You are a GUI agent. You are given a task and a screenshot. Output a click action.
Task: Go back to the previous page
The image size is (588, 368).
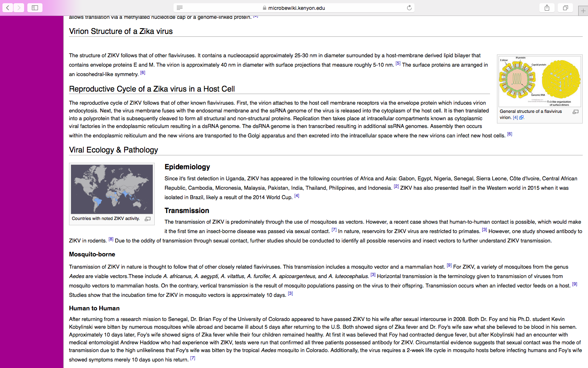pyautogui.click(x=8, y=8)
